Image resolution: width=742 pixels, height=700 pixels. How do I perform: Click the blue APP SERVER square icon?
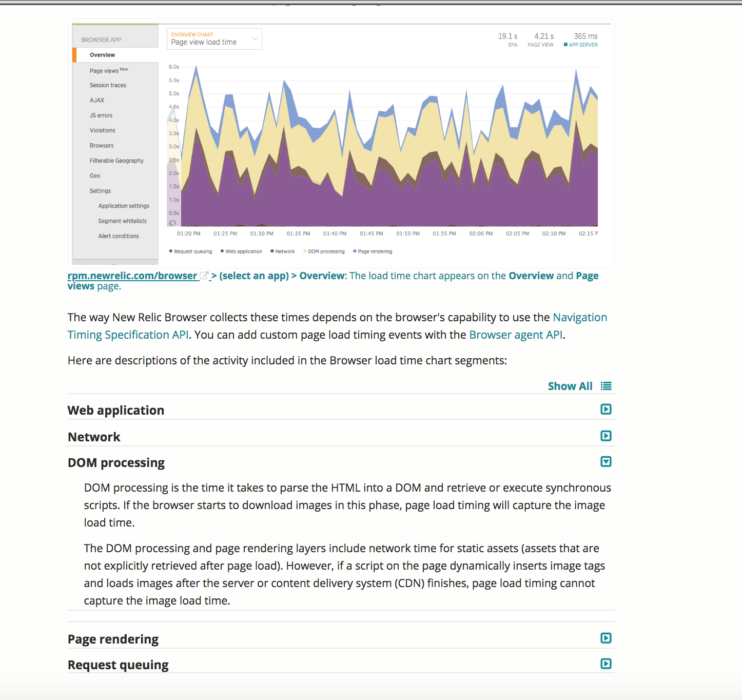(x=565, y=45)
